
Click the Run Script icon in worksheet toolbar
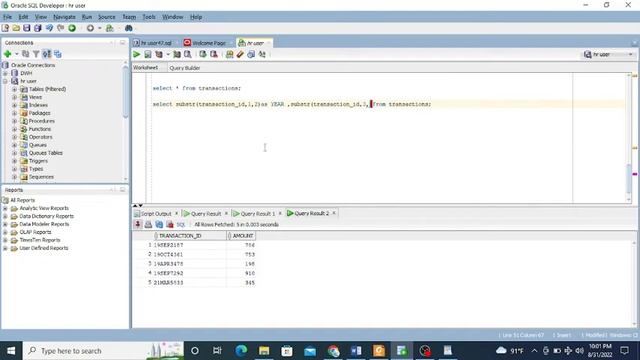148,54
